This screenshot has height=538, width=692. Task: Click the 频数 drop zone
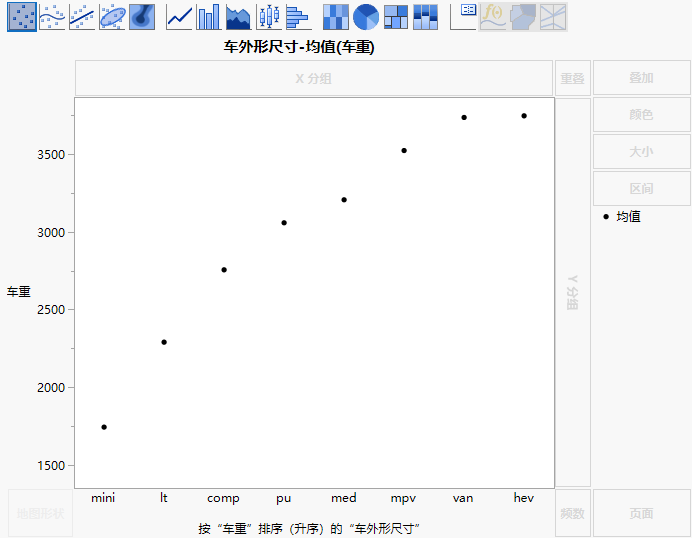[572, 513]
